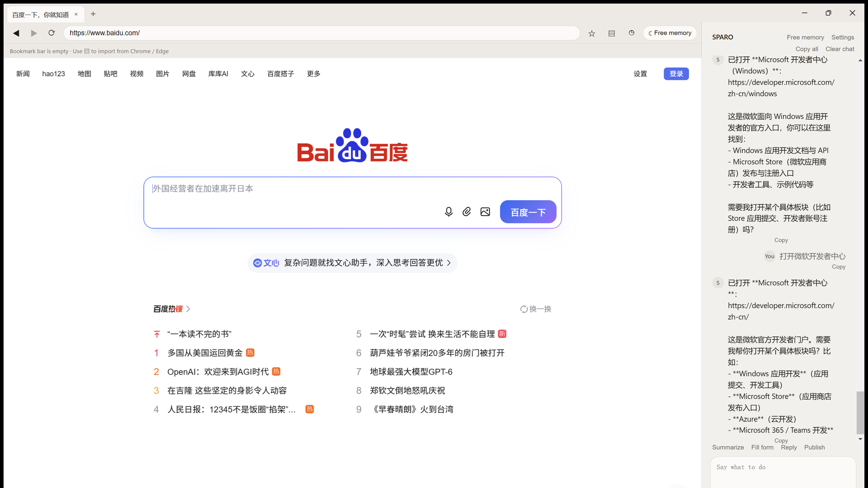The width and height of the screenshot is (868, 488).
Task: Open hot search '多国从美国运回黄金'
Action: click(x=205, y=353)
